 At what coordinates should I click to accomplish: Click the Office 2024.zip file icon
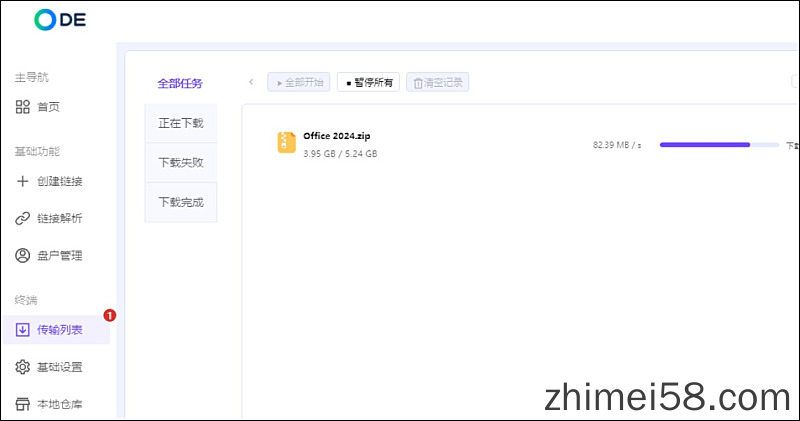point(287,143)
